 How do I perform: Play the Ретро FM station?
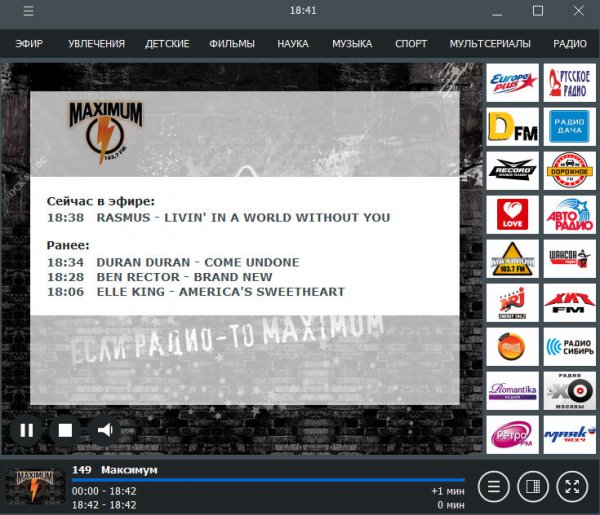coord(512,435)
